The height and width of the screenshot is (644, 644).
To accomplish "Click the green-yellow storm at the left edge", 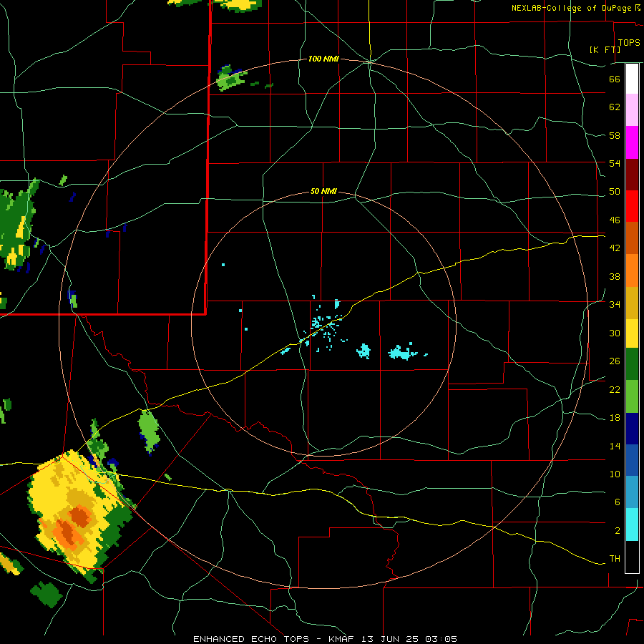I will coord(19,224).
